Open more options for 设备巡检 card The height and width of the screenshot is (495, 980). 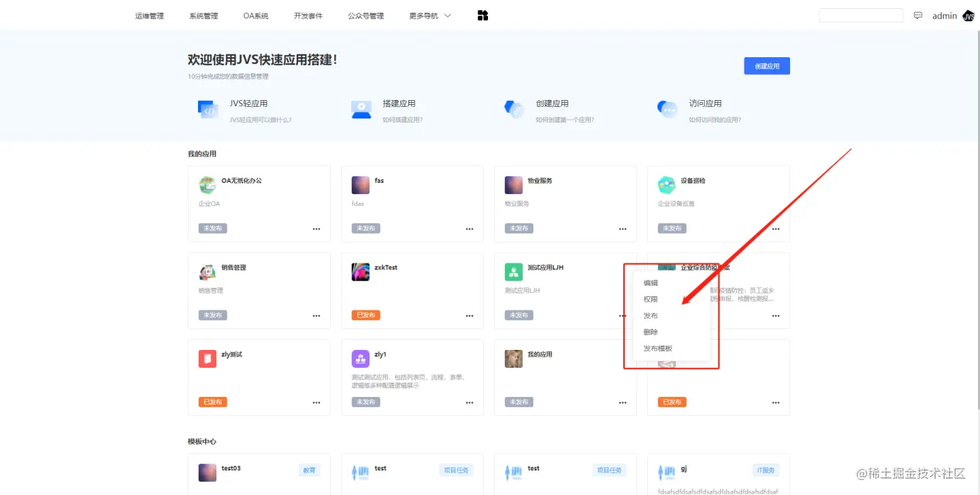(776, 229)
